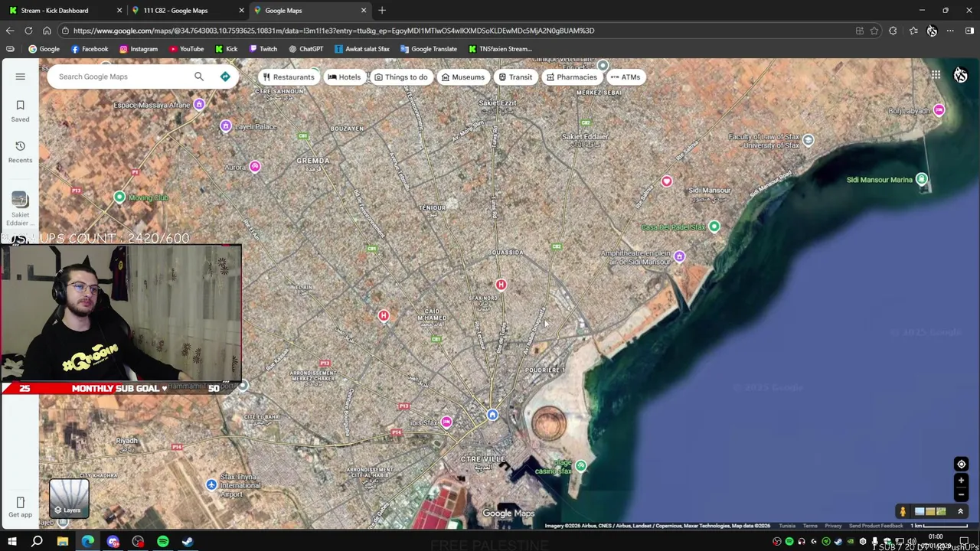The image size is (980, 551).
Task: Open the Saved places panel
Action: (x=20, y=111)
